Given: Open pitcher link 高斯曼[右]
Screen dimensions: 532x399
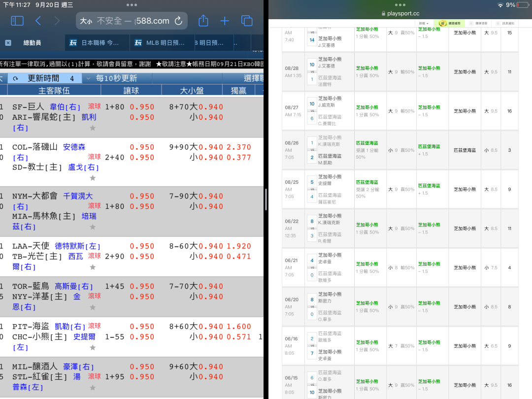Looking at the screenshot, I should pos(73,286).
